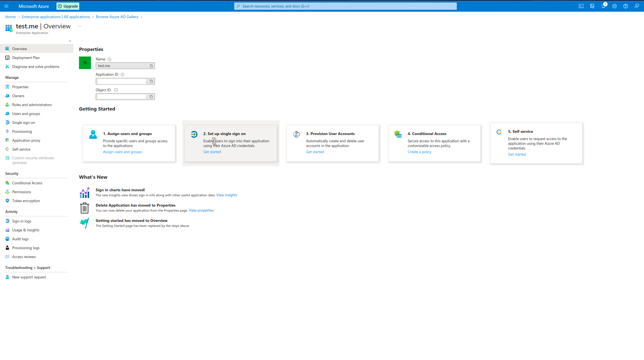The width and height of the screenshot is (644, 360).
Task: Click View properties link
Action: point(201,210)
